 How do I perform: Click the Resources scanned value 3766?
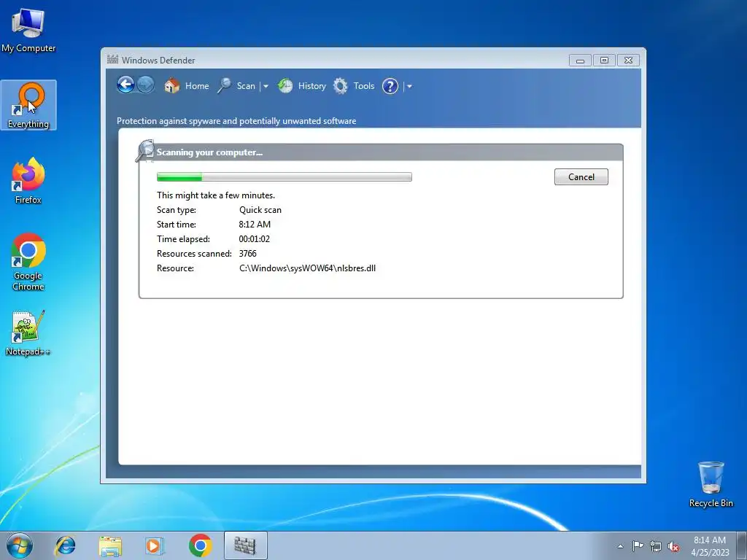point(248,254)
